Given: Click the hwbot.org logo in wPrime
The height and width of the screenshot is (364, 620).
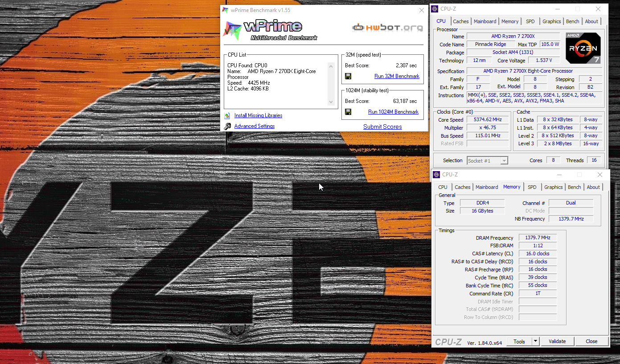Looking at the screenshot, I should (x=387, y=28).
